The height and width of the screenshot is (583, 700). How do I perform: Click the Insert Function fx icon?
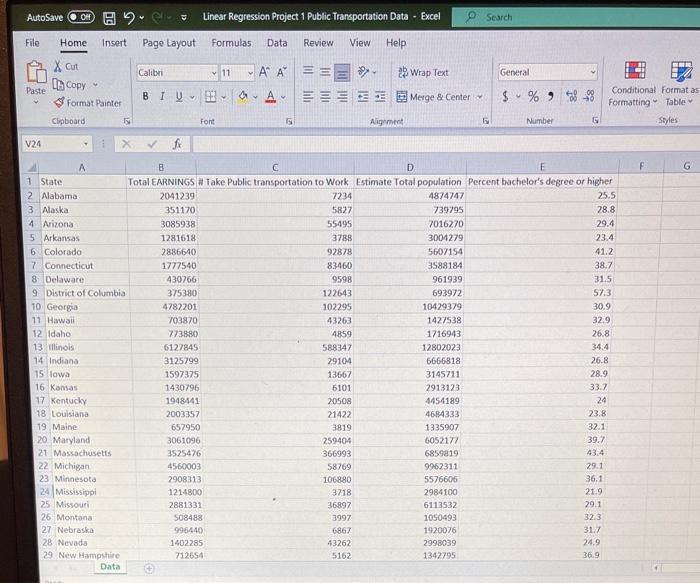pos(177,144)
